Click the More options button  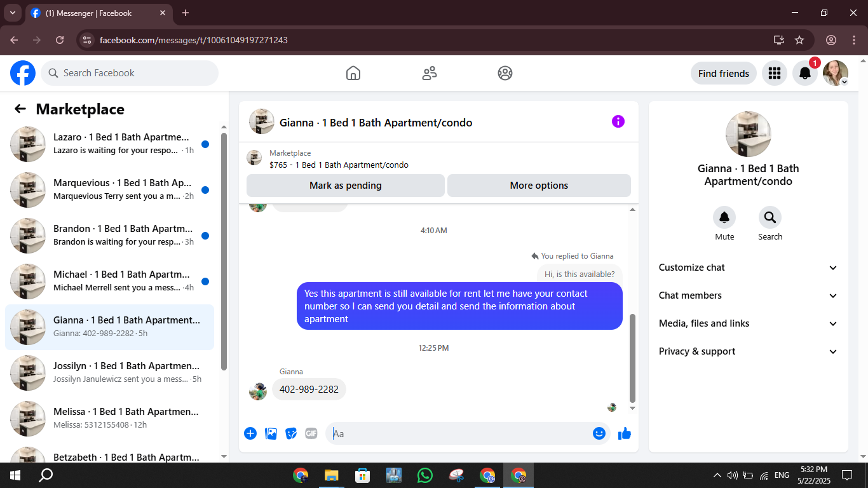(x=539, y=186)
